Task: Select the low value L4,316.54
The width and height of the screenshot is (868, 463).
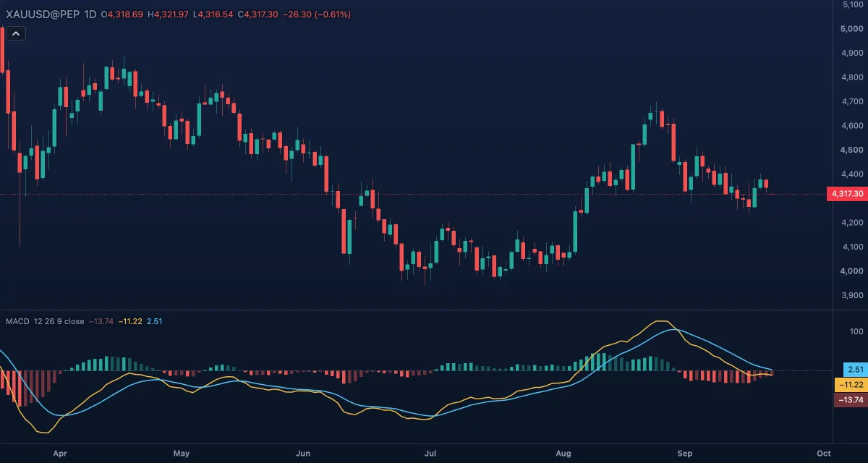Action: coord(213,14)
